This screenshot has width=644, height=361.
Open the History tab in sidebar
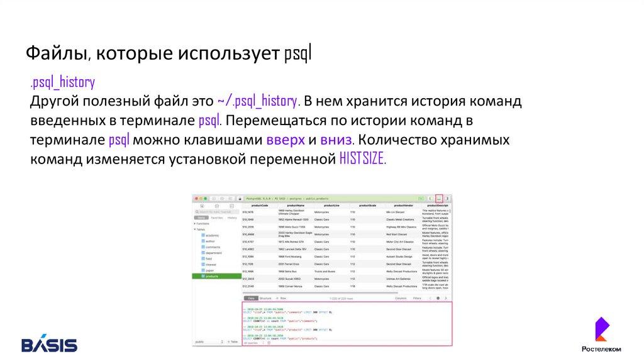[x=232, y=218]
